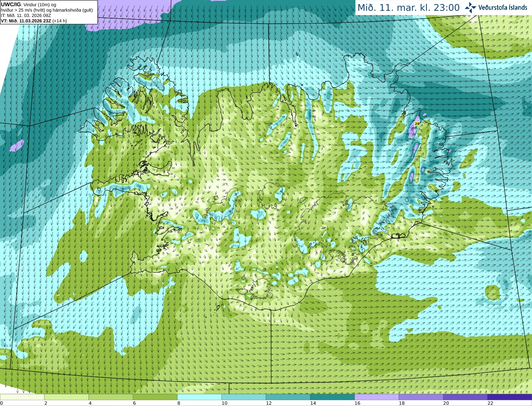
Task: Click legend scale label "8"
Action: (179, 403)
